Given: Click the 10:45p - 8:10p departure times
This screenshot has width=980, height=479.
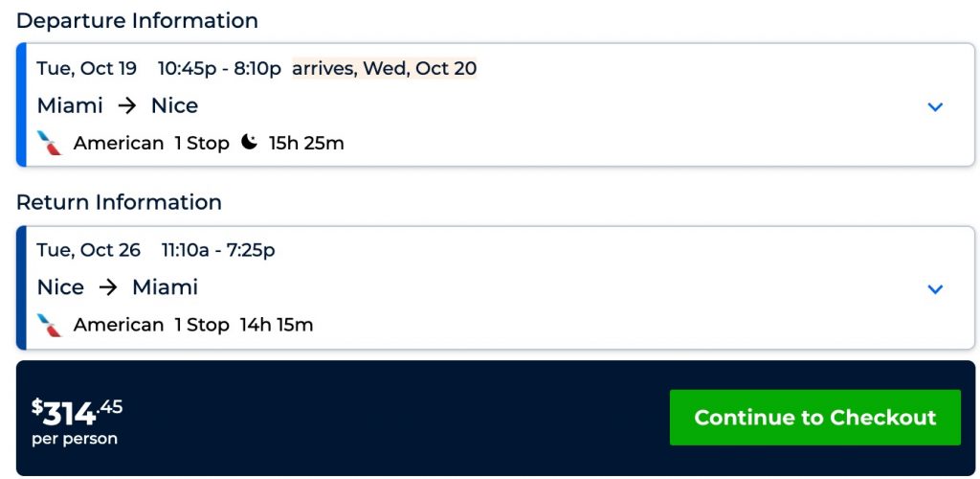Looking at the screenshot, I should [x=220, y=68].
